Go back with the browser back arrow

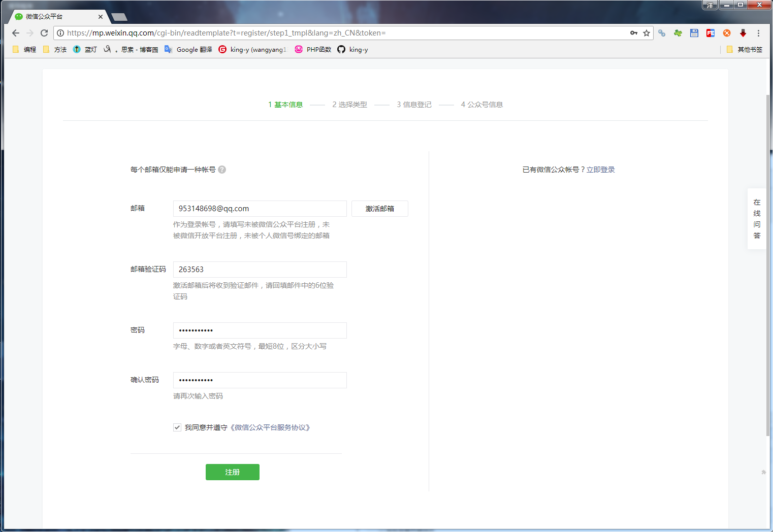pos(16,33)
